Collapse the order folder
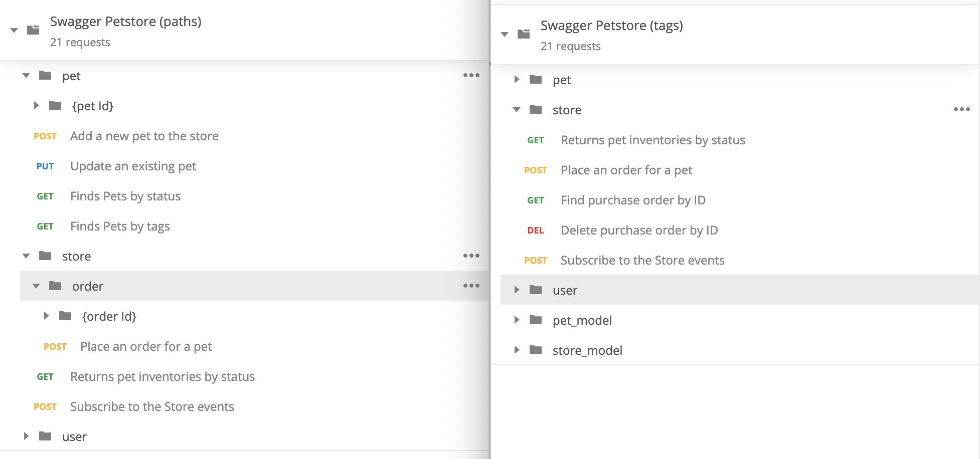 coord(36,286)
